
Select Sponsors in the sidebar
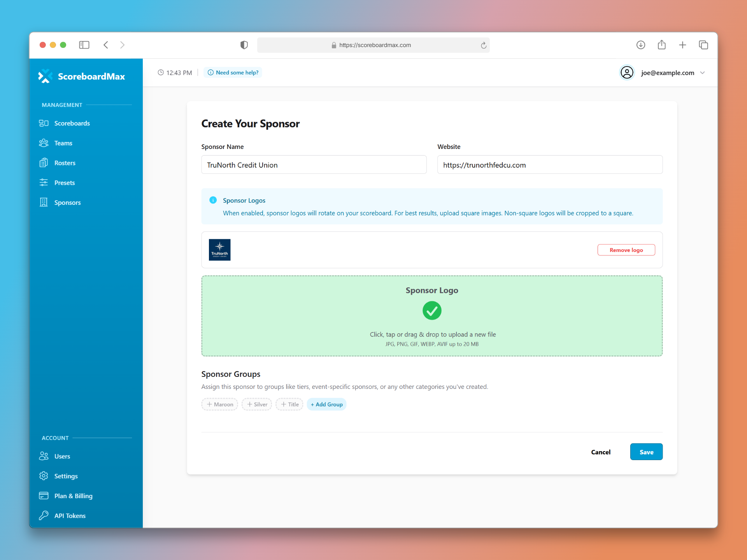pyautogui.click(x=68, y=203)
